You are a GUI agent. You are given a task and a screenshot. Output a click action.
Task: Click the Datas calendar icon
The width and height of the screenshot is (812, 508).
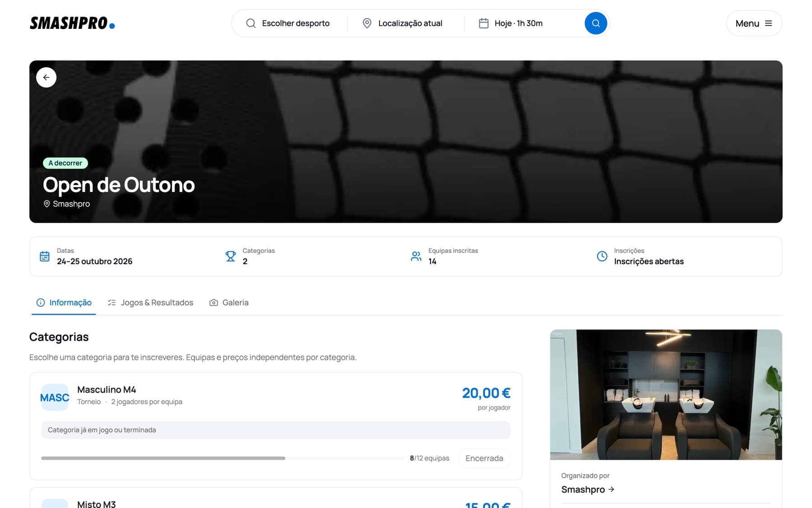(45, 256)
